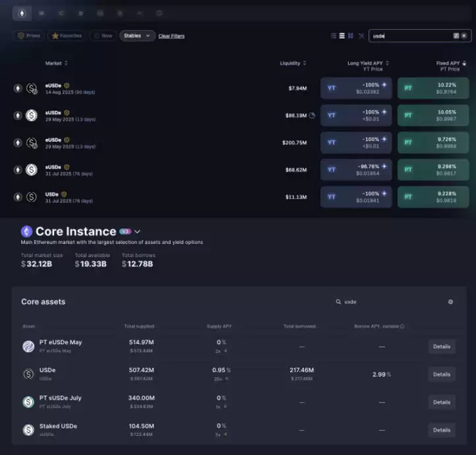Click liquidity pie icon beside $86.19M
The width and height of the screenshot is (476, 455).
coord(312,115)
